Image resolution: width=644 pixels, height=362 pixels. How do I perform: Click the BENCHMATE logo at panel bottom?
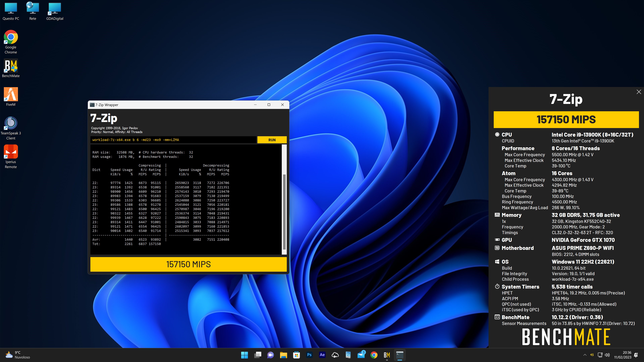[x=566, y=337]
